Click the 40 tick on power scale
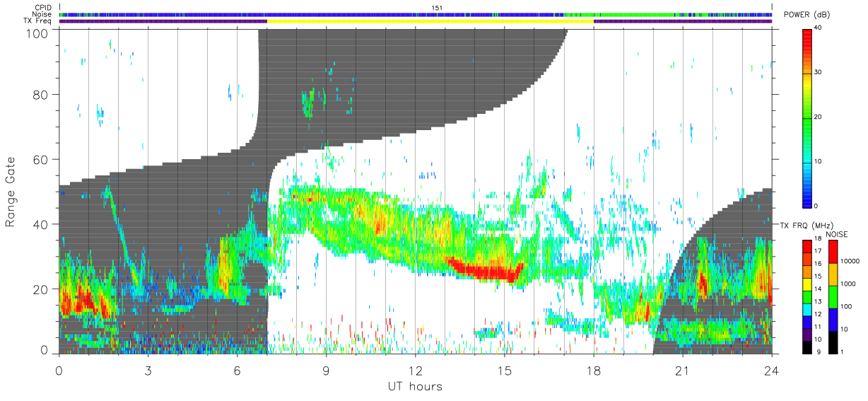 click(x=819, y=28)
